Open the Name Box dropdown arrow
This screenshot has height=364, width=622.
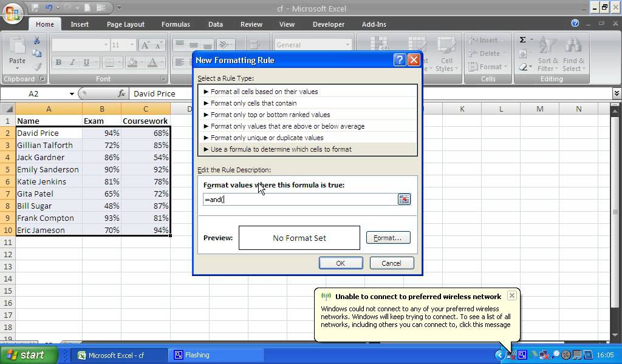point(72,94)
